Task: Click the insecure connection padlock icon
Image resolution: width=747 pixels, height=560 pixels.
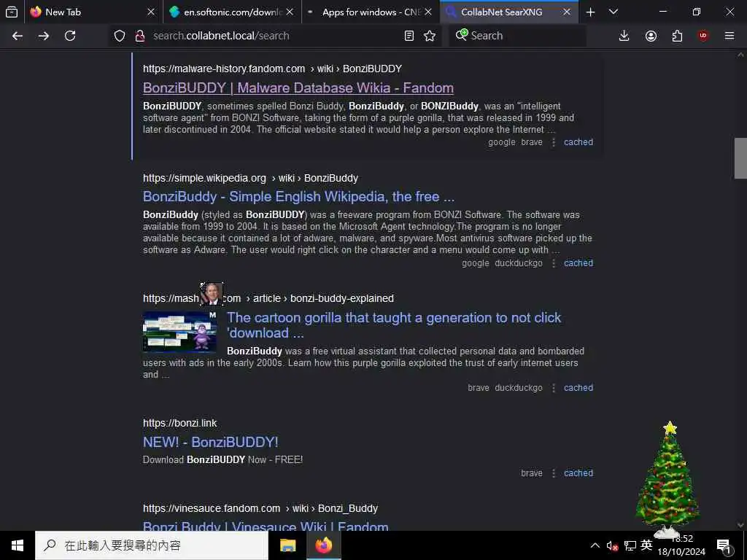Action: pos(139,36)
